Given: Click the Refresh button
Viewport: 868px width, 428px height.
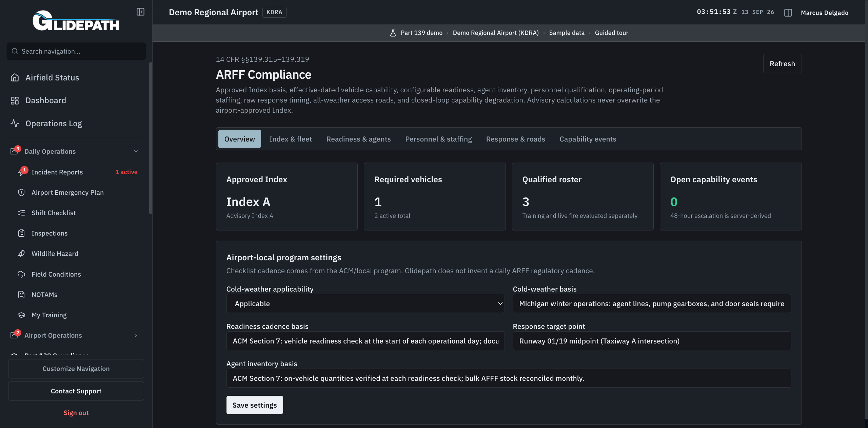Looking at the screenshot, I should (x=782, y=63).
